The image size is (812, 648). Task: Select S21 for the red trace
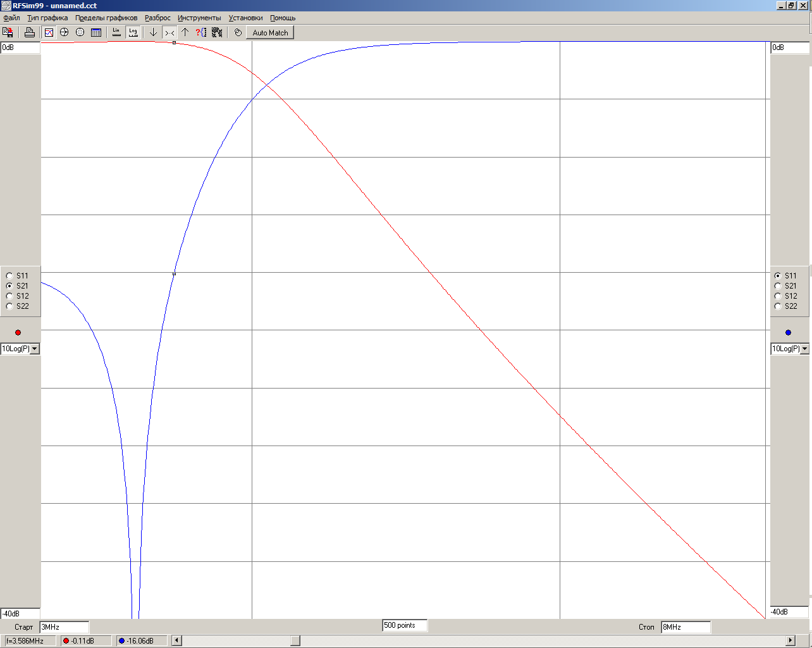click(x=9, y=286)
